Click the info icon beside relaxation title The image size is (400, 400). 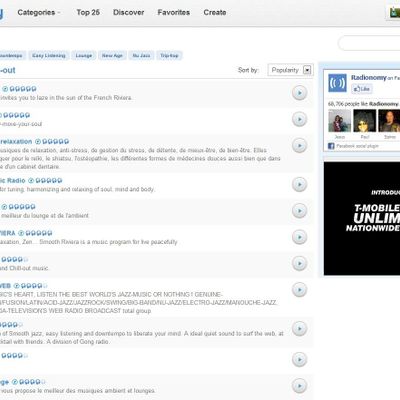point(38,141)
